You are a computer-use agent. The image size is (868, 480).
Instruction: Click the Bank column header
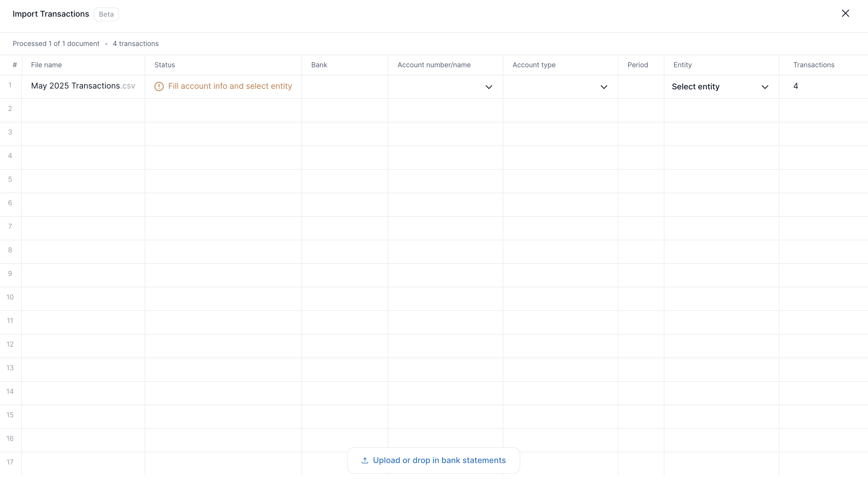point(319,65)
